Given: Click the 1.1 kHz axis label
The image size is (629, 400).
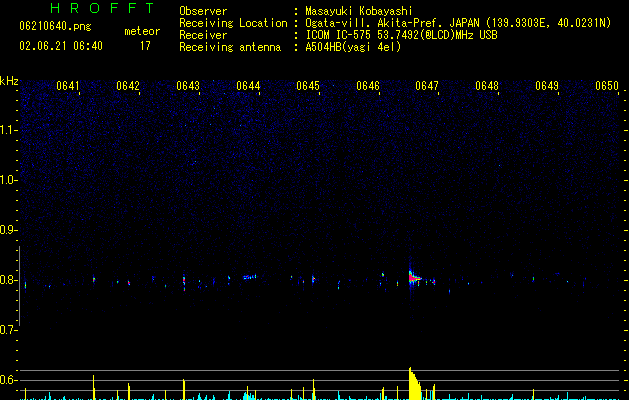Looking at the screenshot, I should click(x=9, y=130).
